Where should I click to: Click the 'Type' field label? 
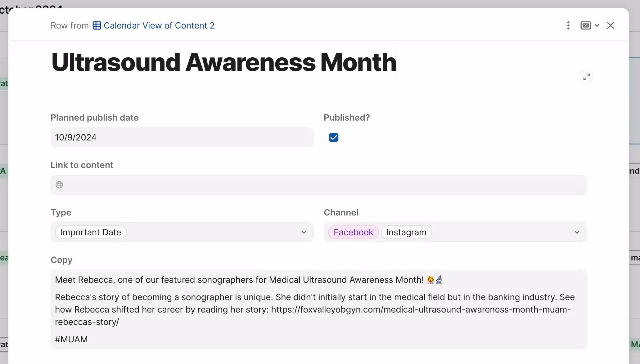point(61,212)
